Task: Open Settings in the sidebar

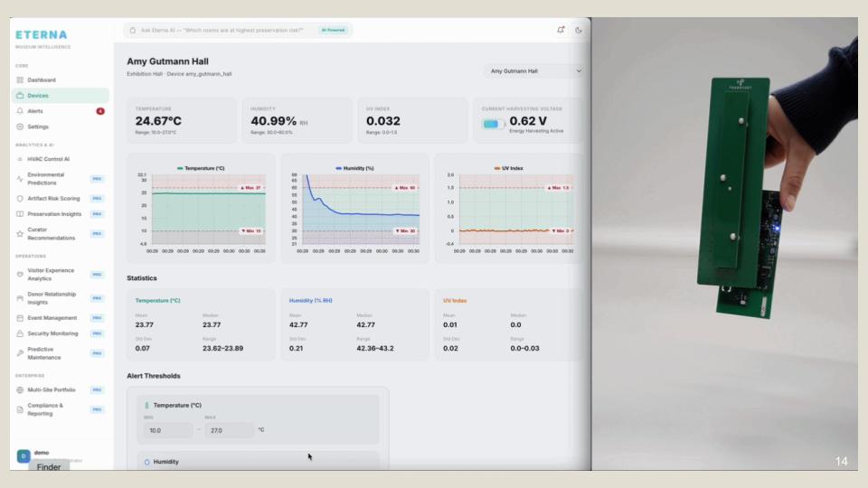Action: point(60,127)
